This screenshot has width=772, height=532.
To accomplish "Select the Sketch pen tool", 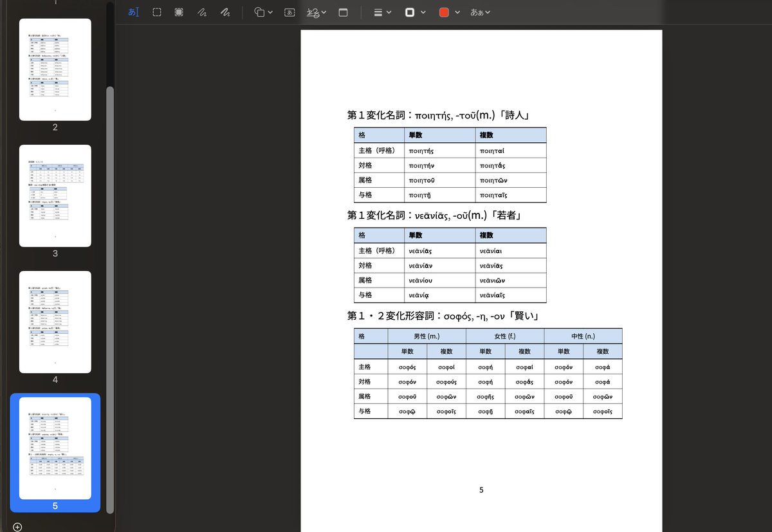I will coord(202,12).
